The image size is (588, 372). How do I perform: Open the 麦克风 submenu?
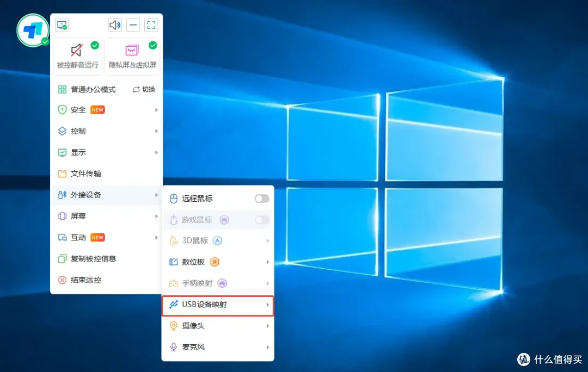coord(218,348)
